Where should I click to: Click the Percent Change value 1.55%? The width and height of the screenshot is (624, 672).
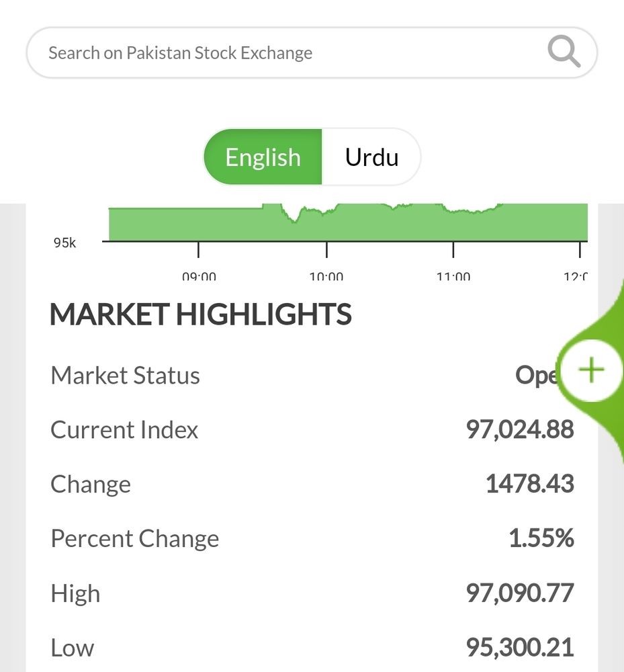(541, 538)
